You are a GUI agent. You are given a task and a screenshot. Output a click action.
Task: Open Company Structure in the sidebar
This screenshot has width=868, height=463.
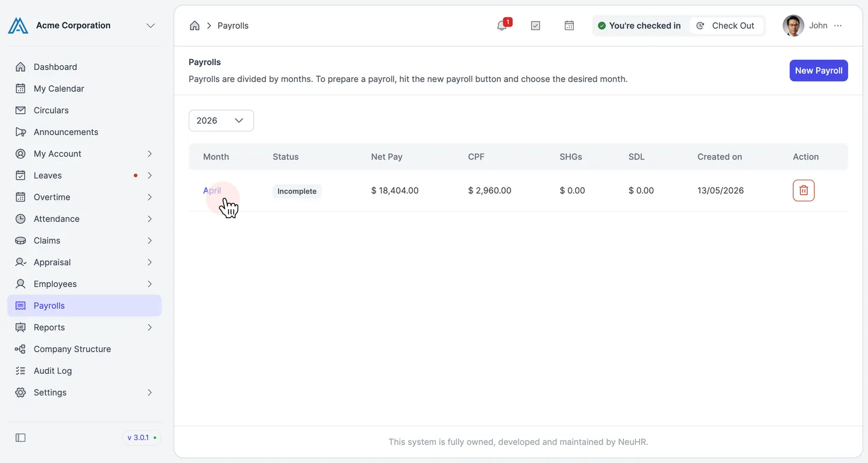(x=84, y=349)
